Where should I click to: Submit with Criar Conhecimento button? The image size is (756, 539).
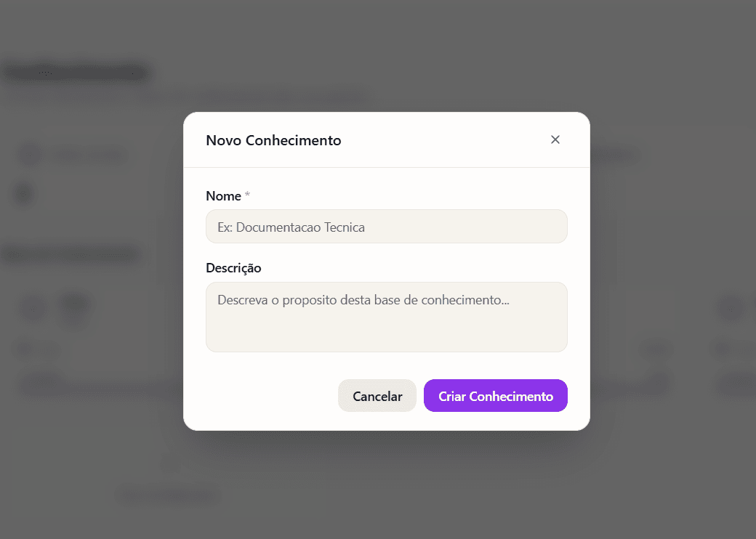pos(495,395)
